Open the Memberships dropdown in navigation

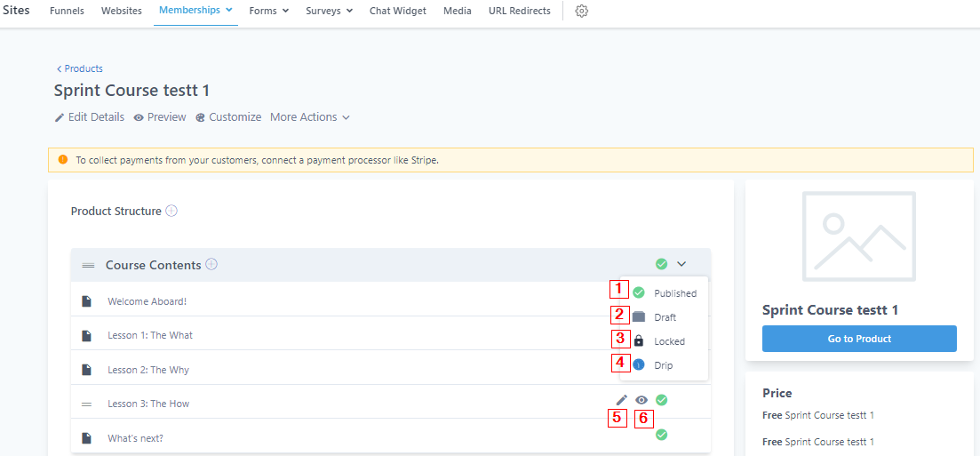click(195, 11)
